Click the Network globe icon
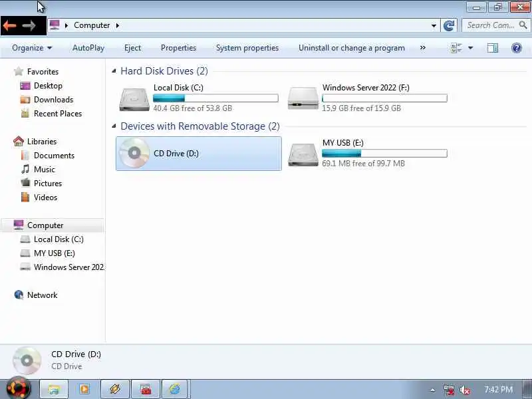The width and height of the screenshot is (532, 399). 19,295
